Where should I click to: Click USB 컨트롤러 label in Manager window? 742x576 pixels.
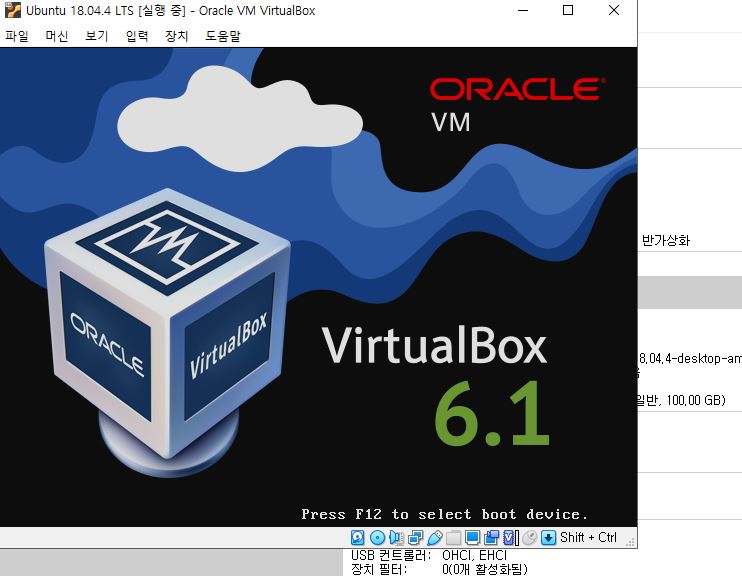[391, 555]
